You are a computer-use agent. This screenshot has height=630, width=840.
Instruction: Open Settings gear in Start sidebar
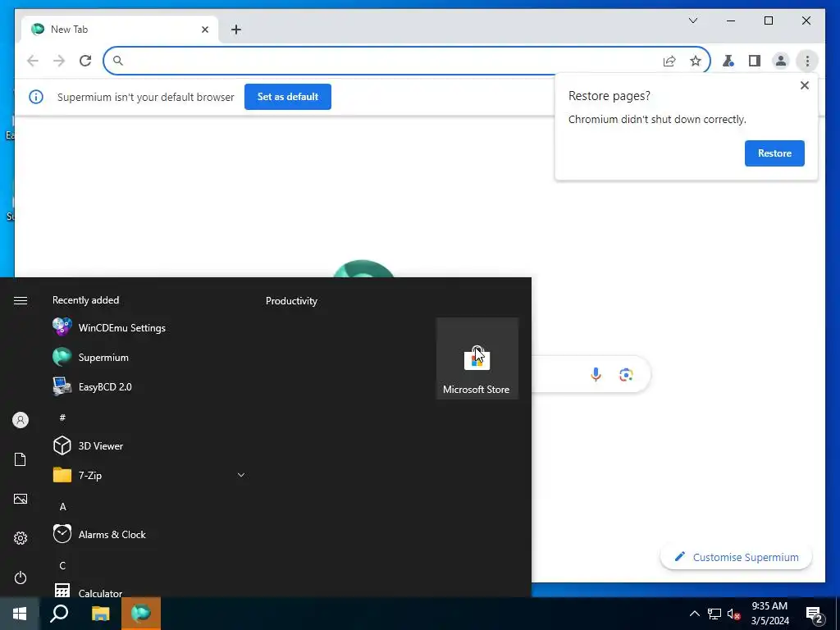coord(21,538)
